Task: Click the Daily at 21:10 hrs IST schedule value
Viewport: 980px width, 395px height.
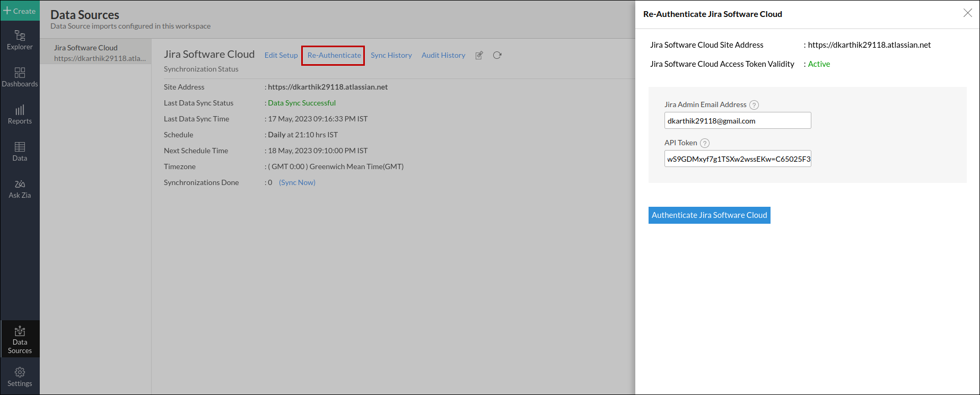Action: [303, 135]
